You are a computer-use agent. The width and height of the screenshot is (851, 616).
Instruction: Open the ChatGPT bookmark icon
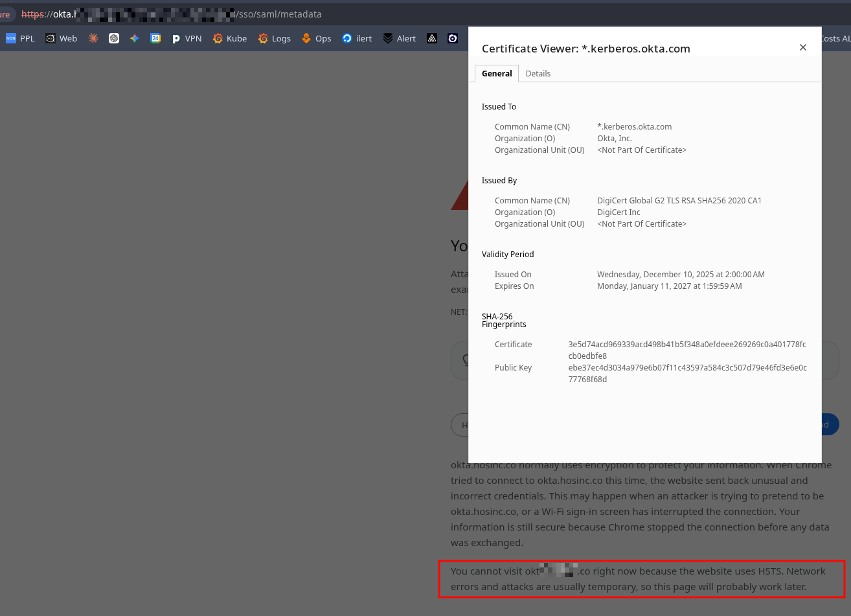[x=114, y=39]
